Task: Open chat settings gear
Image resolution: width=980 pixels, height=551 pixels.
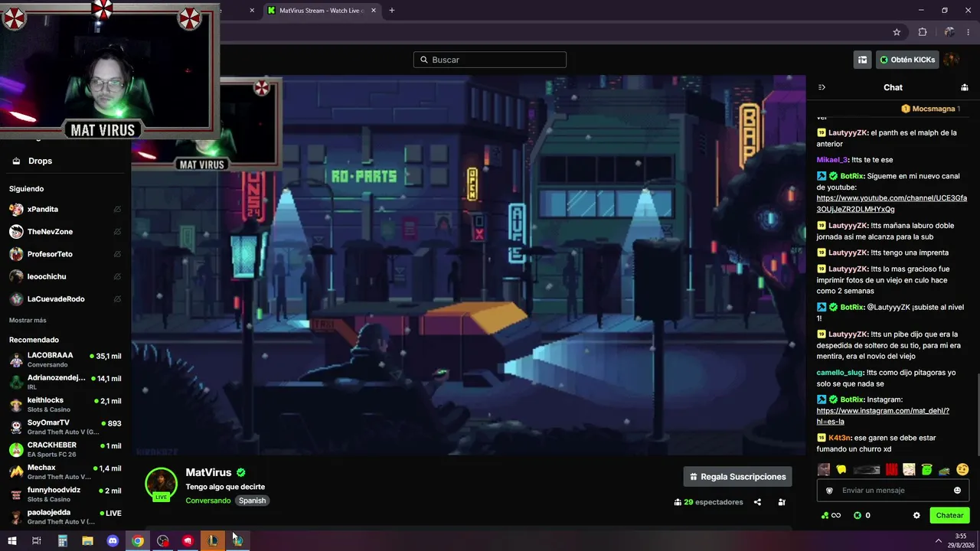Action: (x=916, y=516)
